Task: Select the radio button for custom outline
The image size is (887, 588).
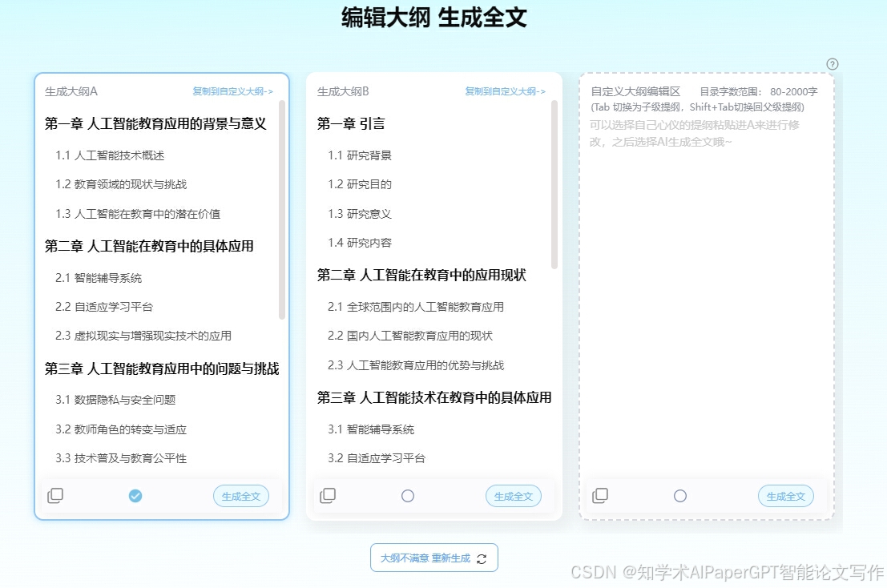Action: (x=680, y=496)
